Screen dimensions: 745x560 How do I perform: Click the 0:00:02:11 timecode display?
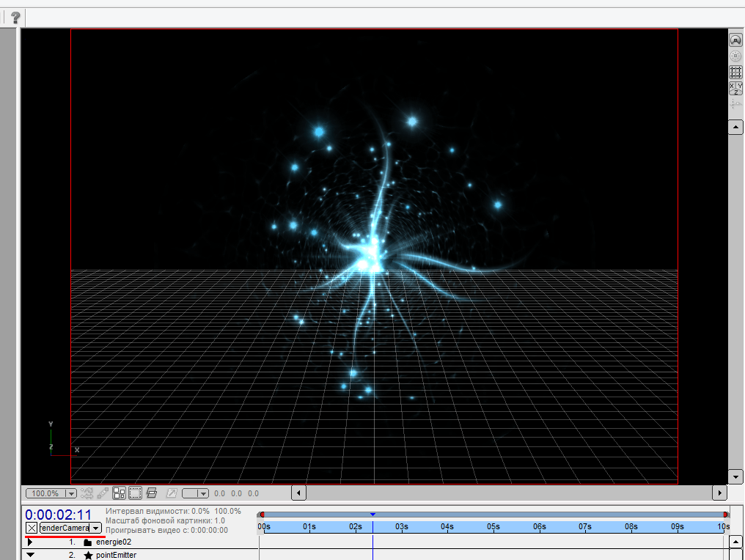click(59, 515)
